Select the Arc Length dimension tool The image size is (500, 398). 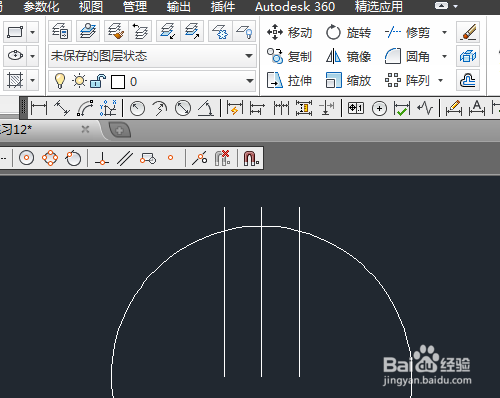coord(85,109)
